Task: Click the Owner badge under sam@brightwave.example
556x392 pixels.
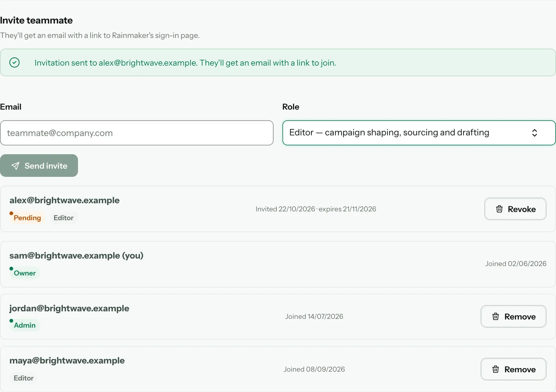Action: tap(25, 273)
